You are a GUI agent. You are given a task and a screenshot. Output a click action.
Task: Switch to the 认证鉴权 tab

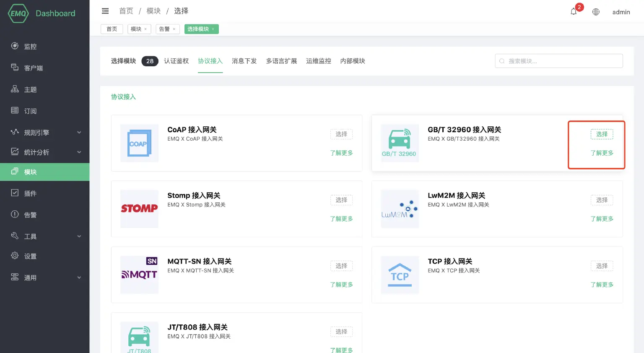[176, 61]
